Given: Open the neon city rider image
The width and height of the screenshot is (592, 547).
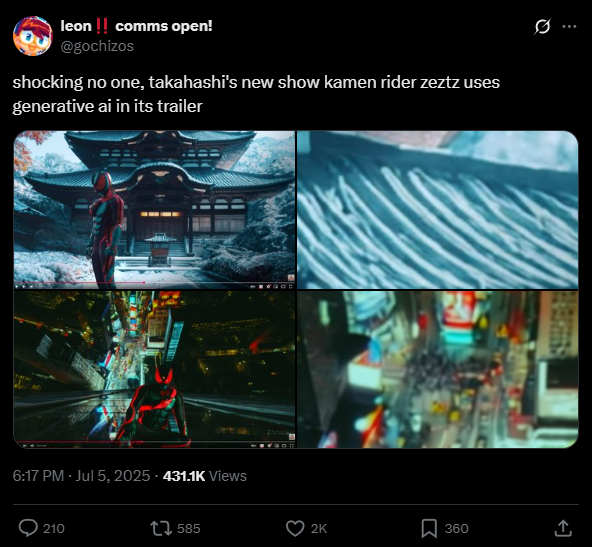Looking at the screenshot, I should pos(154,370).
